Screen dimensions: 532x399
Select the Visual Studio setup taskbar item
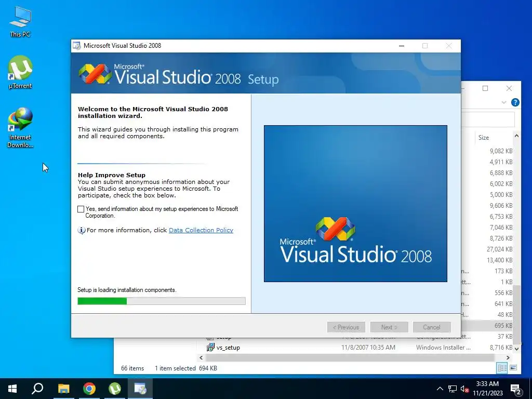point(140,389)
